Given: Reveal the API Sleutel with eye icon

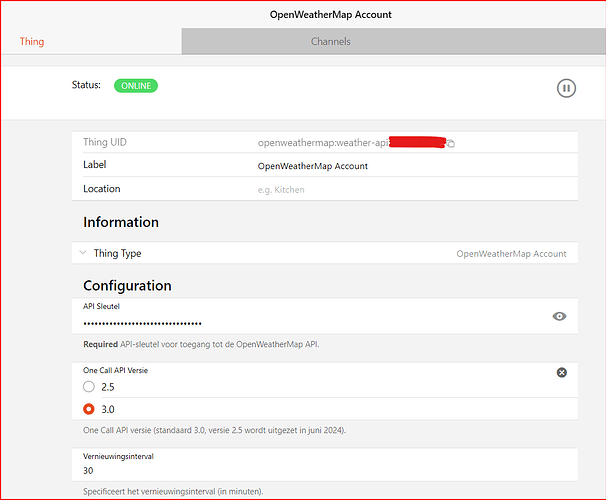Looking at the screenshot, I should [x=560, y=316].
